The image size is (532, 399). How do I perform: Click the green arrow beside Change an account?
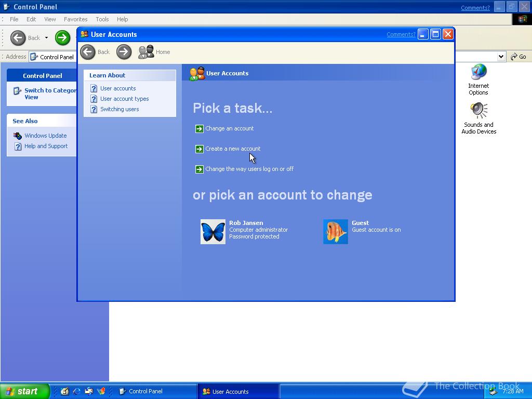coord(199,129)
